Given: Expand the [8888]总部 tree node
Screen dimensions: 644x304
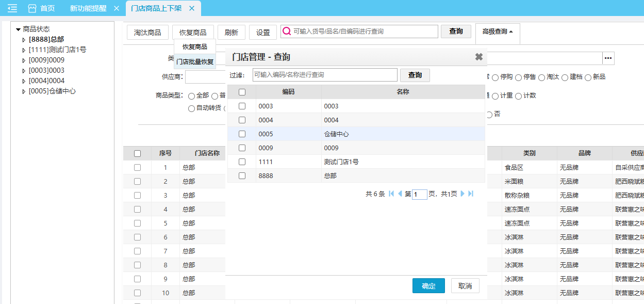Looking at the screenshot, I should [23, 40].
